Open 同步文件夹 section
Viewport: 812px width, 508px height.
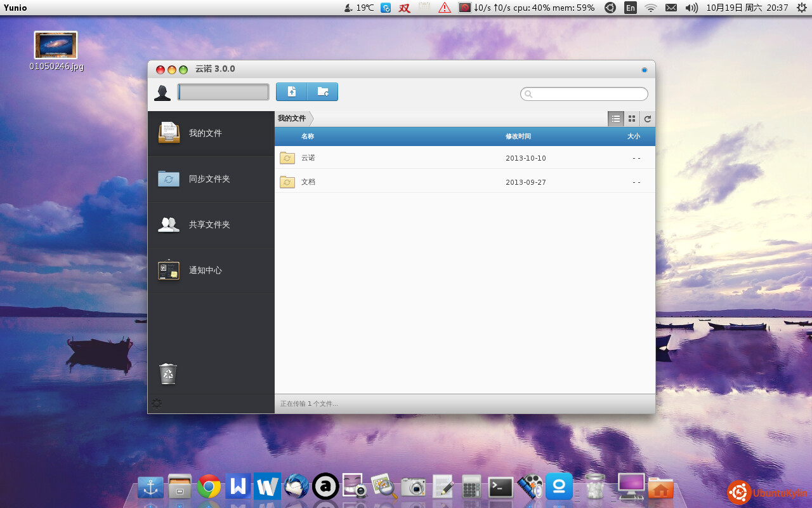click(211, 179)
